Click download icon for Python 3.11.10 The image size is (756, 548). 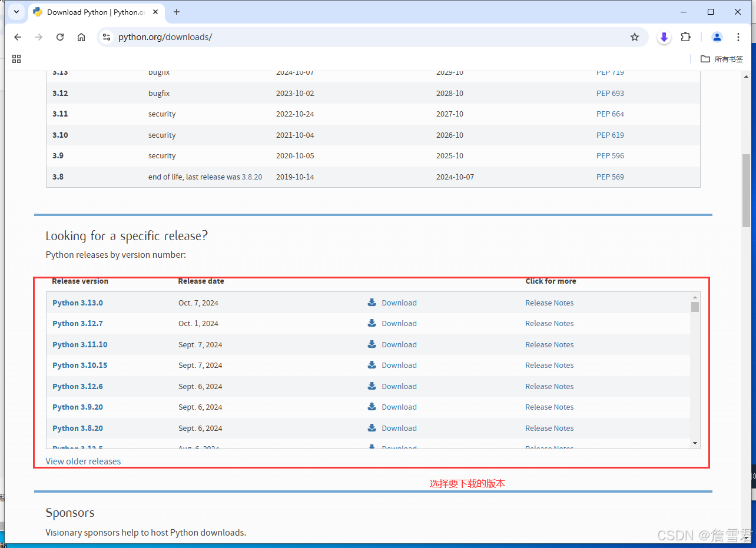[372, 344]
